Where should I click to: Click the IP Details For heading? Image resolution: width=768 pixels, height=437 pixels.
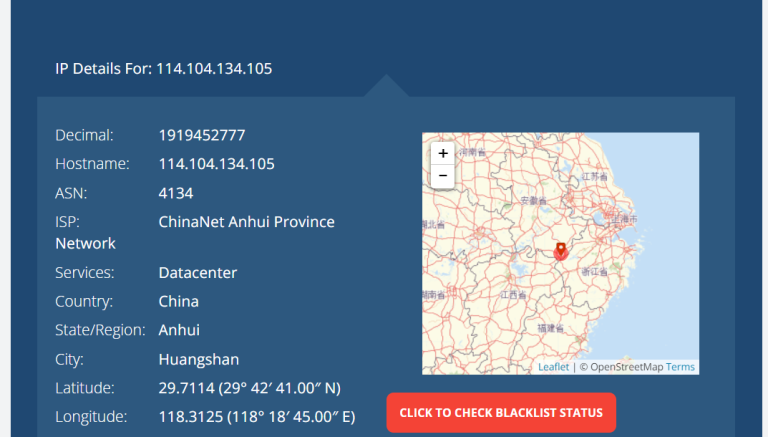click(x=163, y=69)
